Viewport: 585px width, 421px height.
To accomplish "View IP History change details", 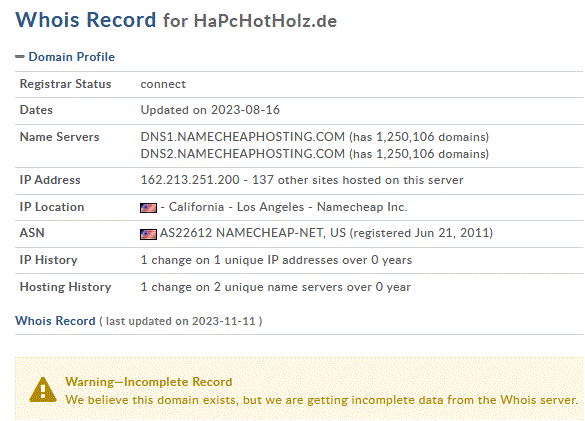I will pyautogui.click(x=276, y=260).
